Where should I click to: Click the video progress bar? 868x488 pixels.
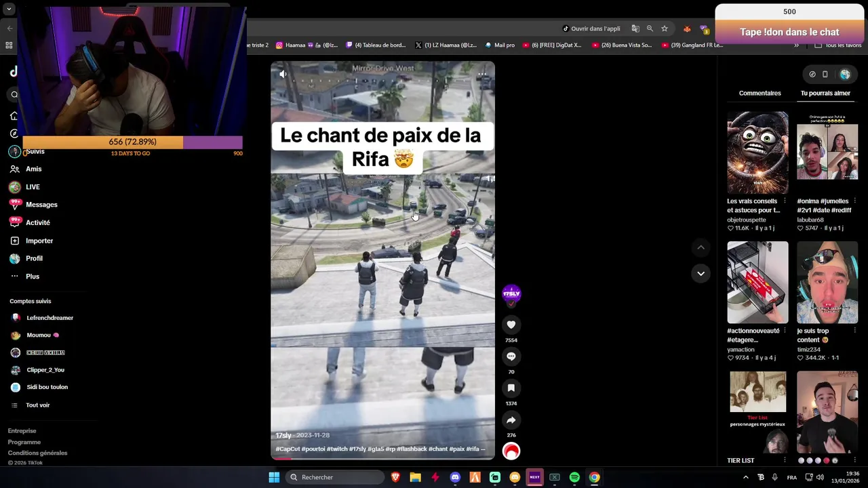[x=382, y=459]
